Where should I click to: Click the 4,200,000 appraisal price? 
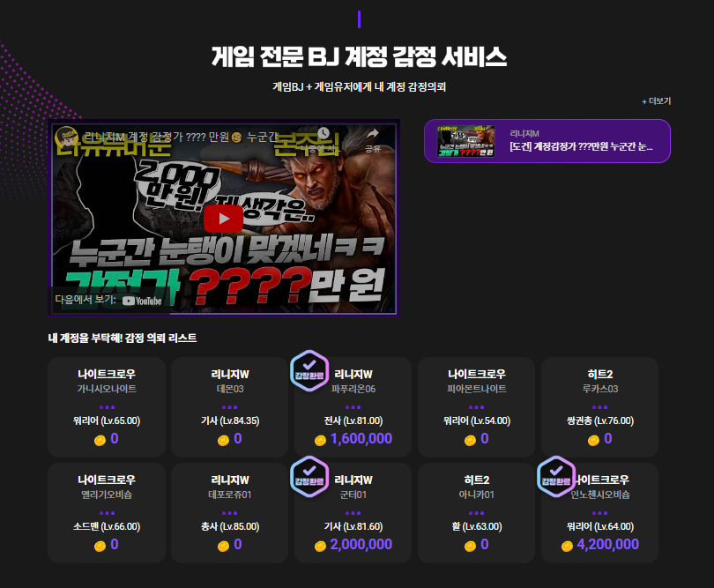[x=608, y=544]
